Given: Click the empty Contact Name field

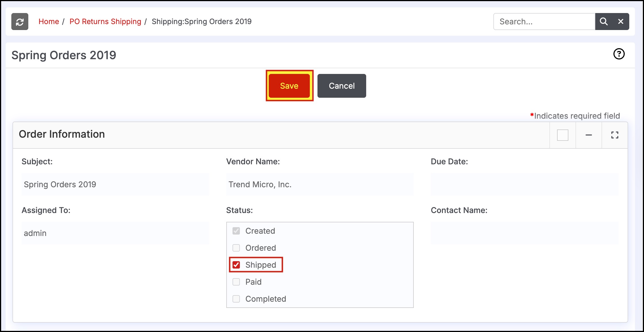Looking at the screenshot, I should point(524,233).
